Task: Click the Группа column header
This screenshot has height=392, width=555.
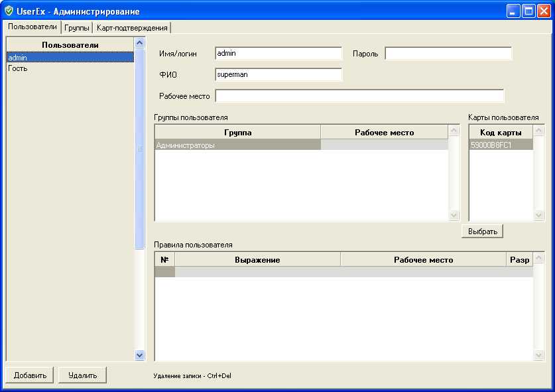Action: pyautogui.click(x=237, y=133)
